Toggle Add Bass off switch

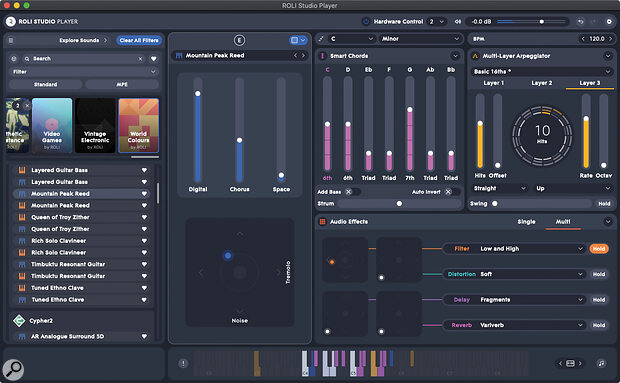point(352,192)
